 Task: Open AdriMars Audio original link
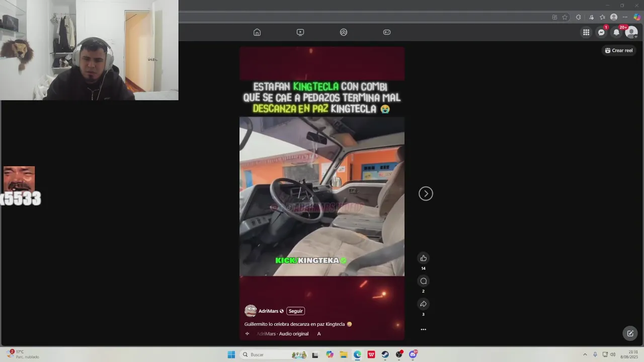(x=283, y=334)
